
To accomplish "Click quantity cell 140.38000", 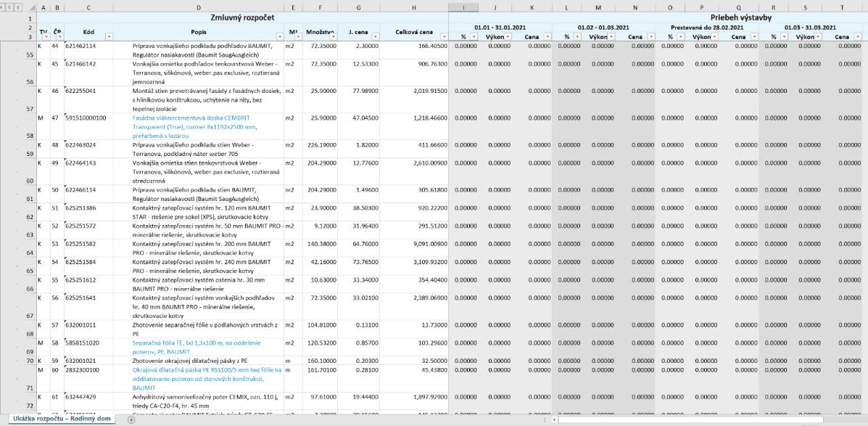I will tap(320, 248).
